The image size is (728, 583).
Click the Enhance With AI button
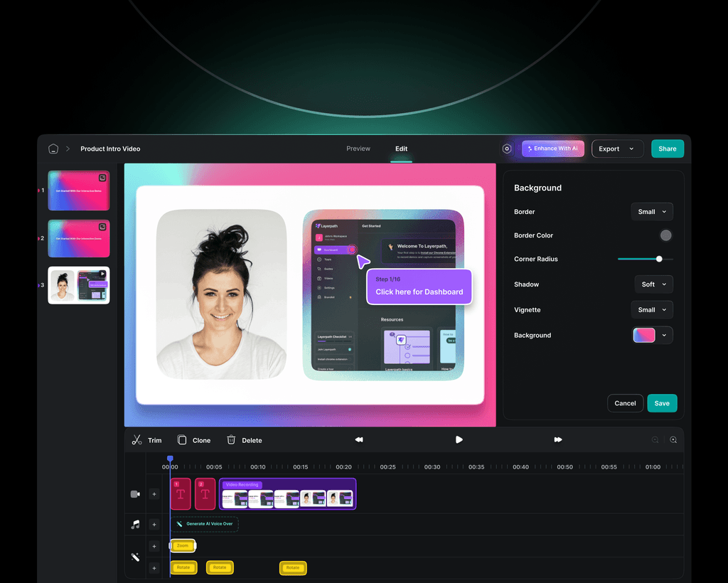coord(553,149)
